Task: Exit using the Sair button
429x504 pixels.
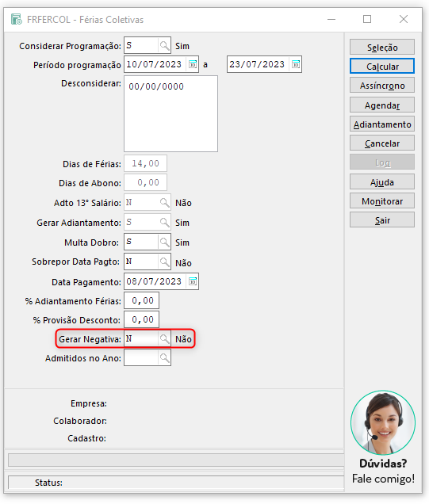Action: [x=382, y=220]
